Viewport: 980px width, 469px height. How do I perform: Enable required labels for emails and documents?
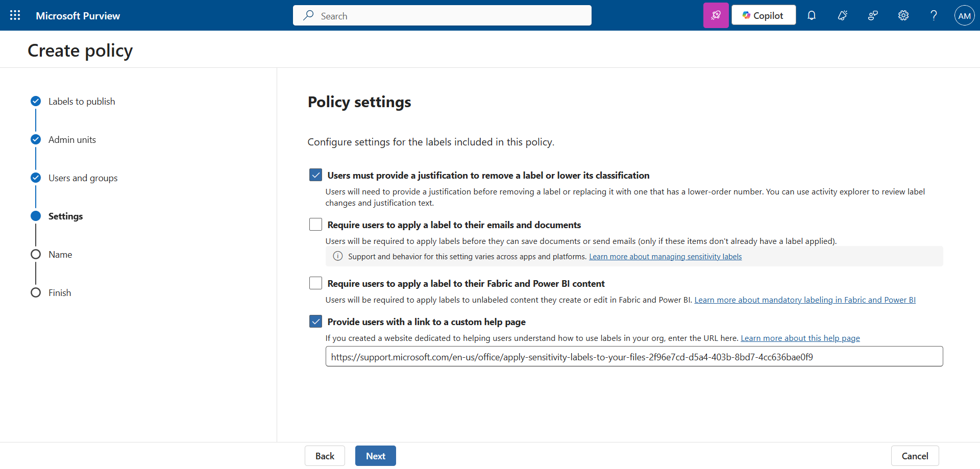315,225
